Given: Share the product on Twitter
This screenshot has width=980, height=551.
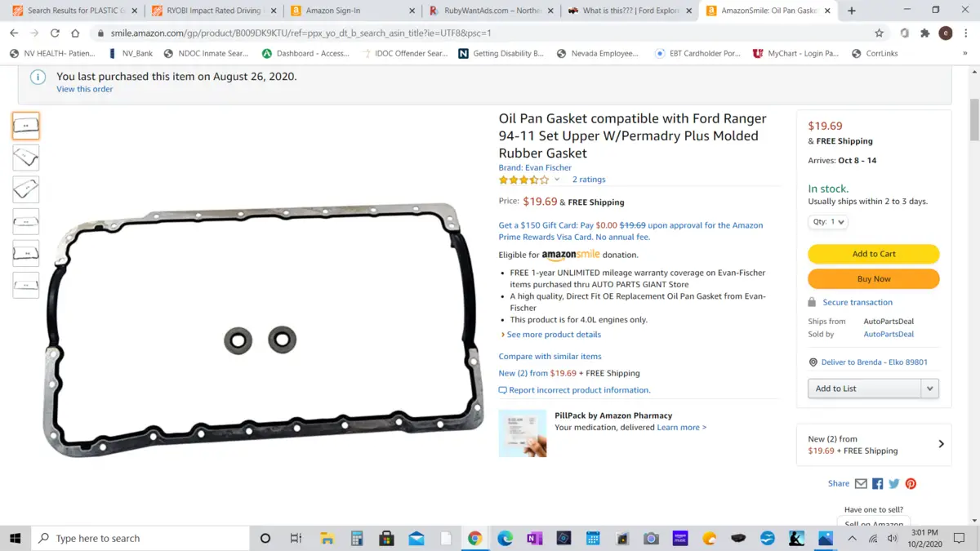Looking at the screenshot, I should click(x=894, y=483).
